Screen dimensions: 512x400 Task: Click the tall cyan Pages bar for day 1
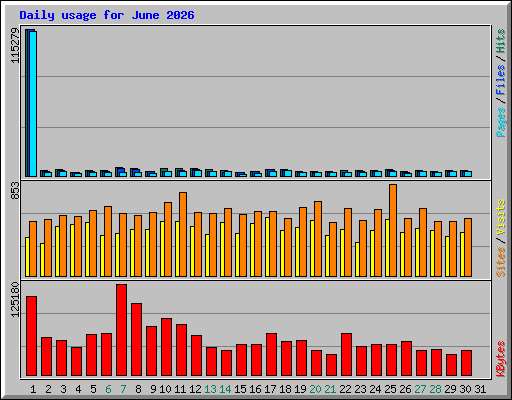click(33, 104)
